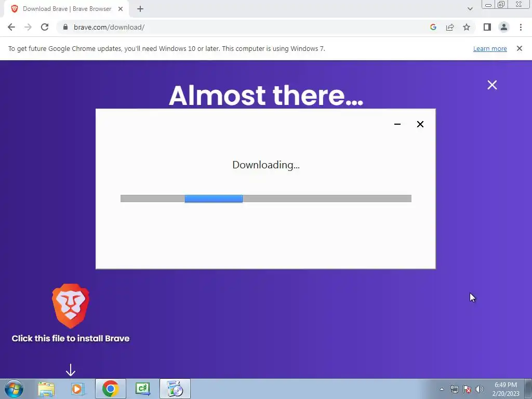The width and height of the screenshot is (532, 399).
Task: Show hidden system tray icons
Action: [442, 389]
